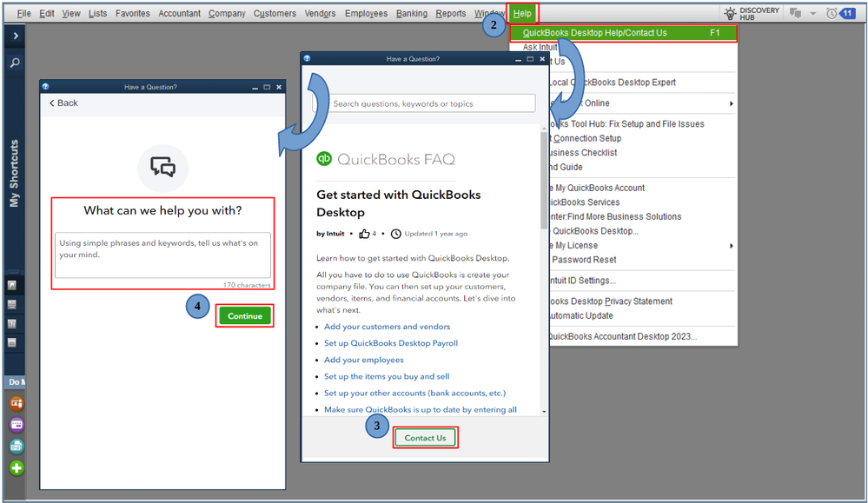Click the Search magnifier in the left sidebar
This screenshot has width=868, height=503.
click(x=14, y=63)
